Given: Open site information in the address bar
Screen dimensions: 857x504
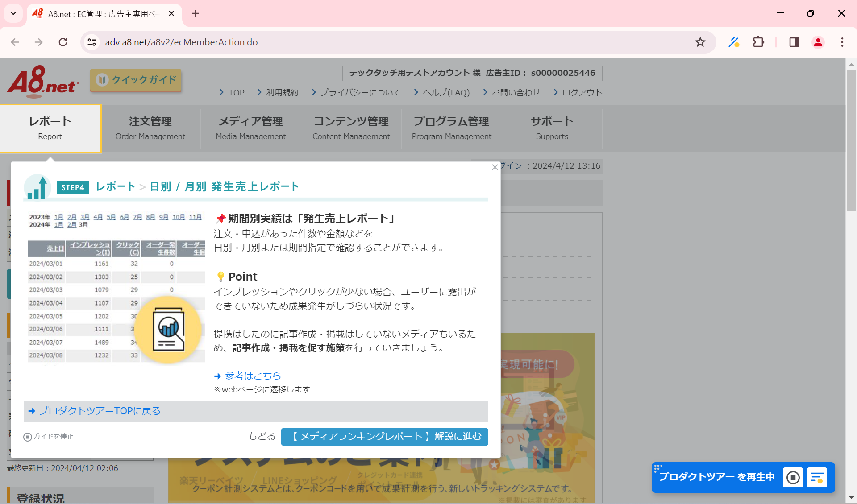Looking at the screenshot, I should [92, 42].
